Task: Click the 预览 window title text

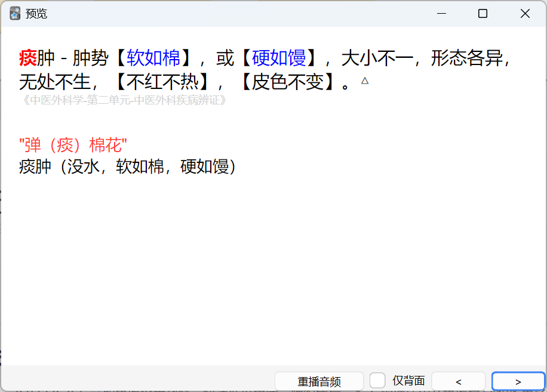Action: pyautogui.click(x=36, y=14)
